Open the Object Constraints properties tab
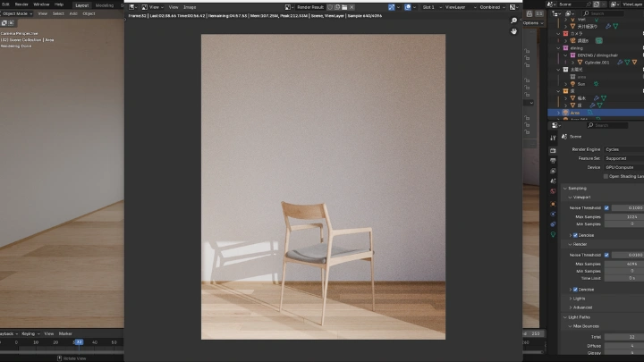 pyautogui.click(x=553, y=224)
